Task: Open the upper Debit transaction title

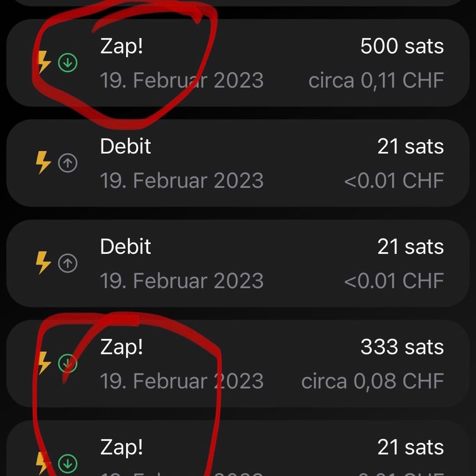Action: click(126, 146)
